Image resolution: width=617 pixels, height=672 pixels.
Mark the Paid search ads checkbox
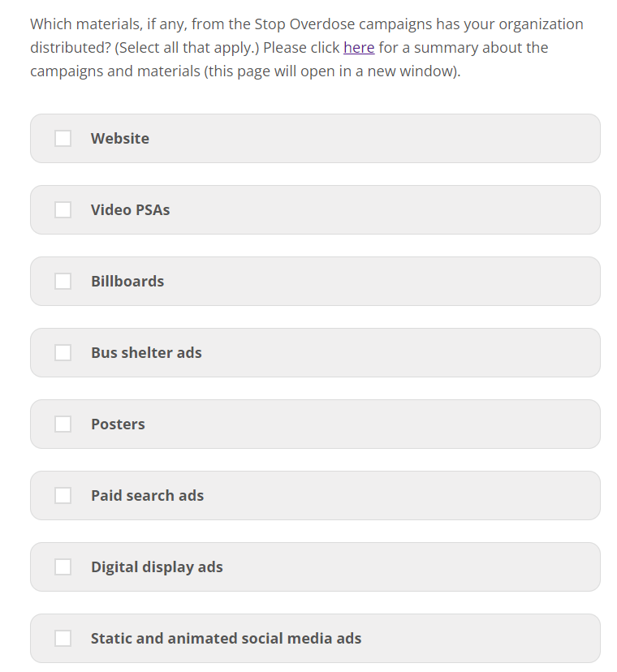coord(63,496)
